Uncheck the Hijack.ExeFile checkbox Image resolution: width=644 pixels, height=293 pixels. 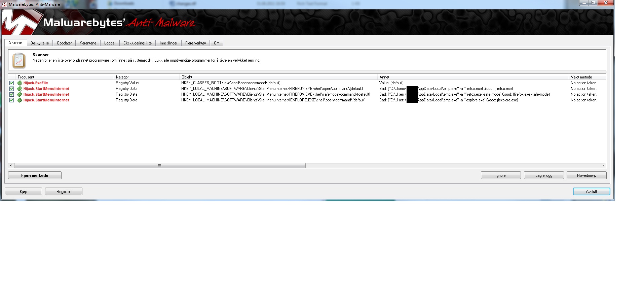[12, 83]
